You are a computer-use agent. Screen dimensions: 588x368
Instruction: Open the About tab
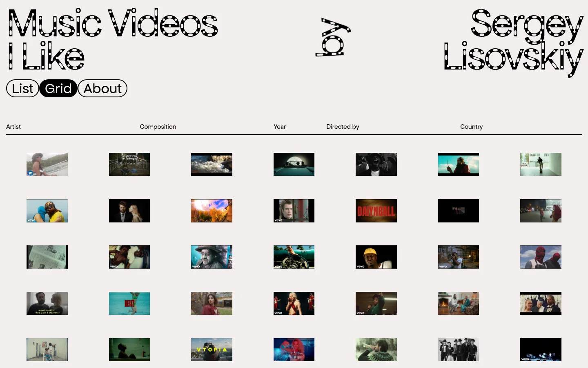coord(102,88)
